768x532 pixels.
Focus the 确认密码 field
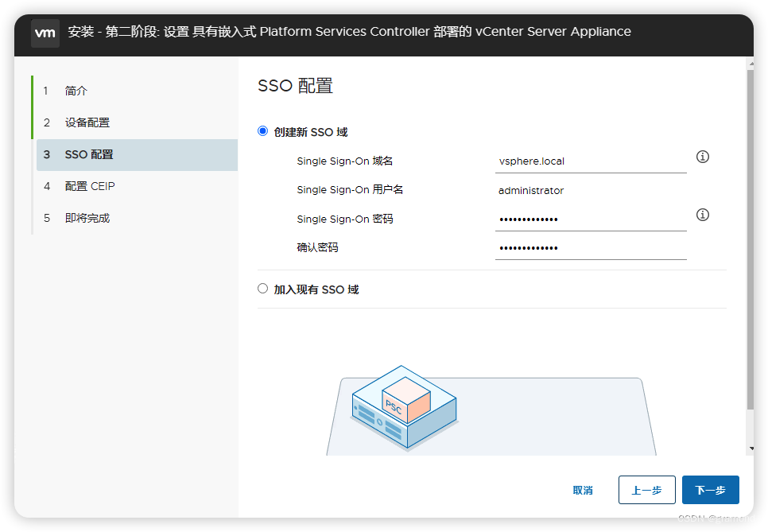(591, 248)
